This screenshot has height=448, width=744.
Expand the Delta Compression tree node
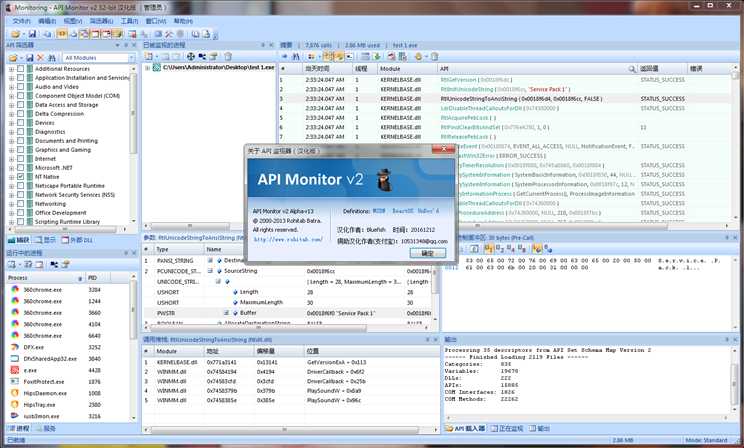pos(11,114)
